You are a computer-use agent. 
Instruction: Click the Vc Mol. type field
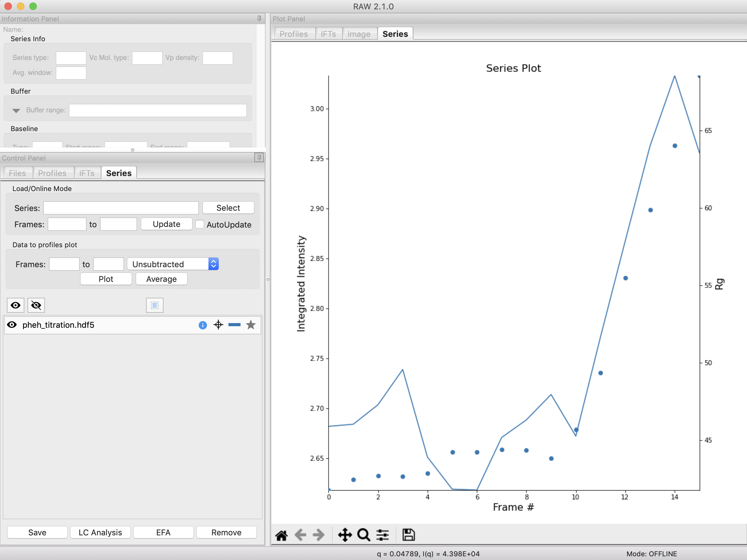click(147, 58)
